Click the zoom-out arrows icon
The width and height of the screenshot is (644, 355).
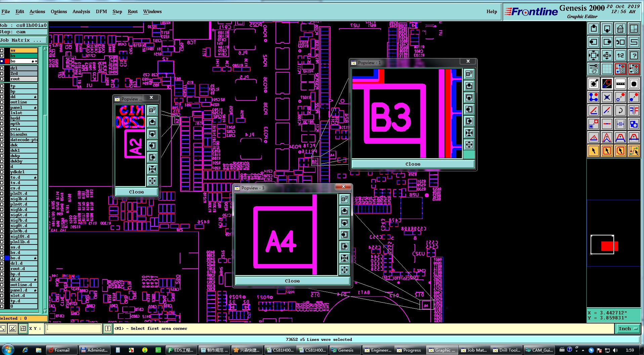coord(607,55)
